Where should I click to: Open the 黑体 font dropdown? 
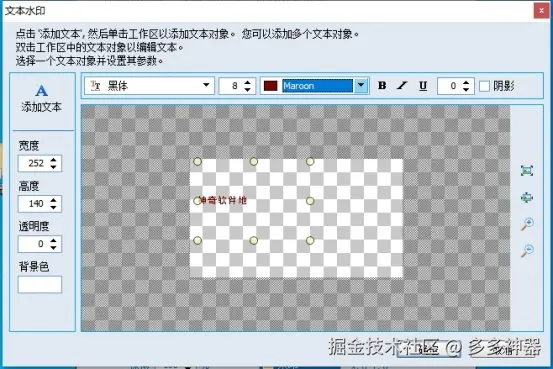(x=206, y=85)
